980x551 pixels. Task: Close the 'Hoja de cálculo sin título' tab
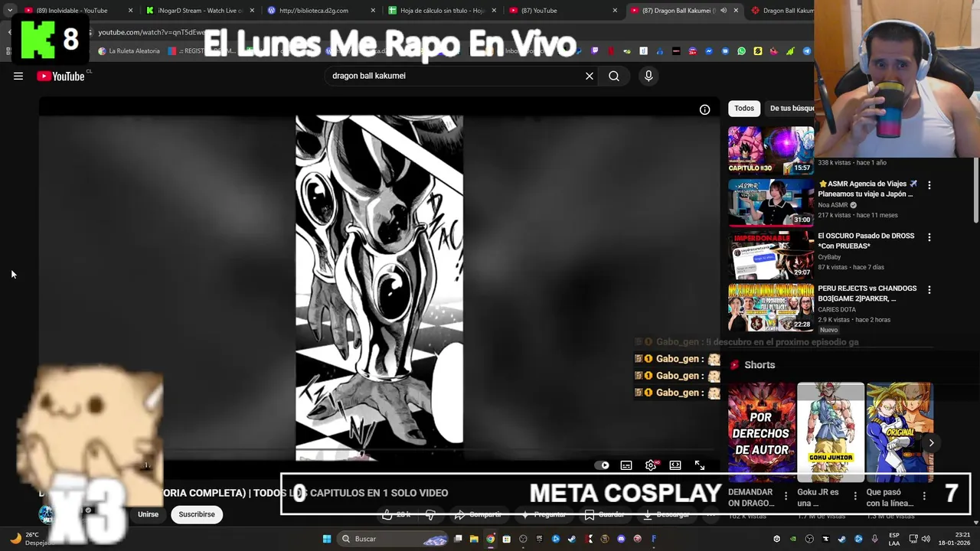coord(494,11)
